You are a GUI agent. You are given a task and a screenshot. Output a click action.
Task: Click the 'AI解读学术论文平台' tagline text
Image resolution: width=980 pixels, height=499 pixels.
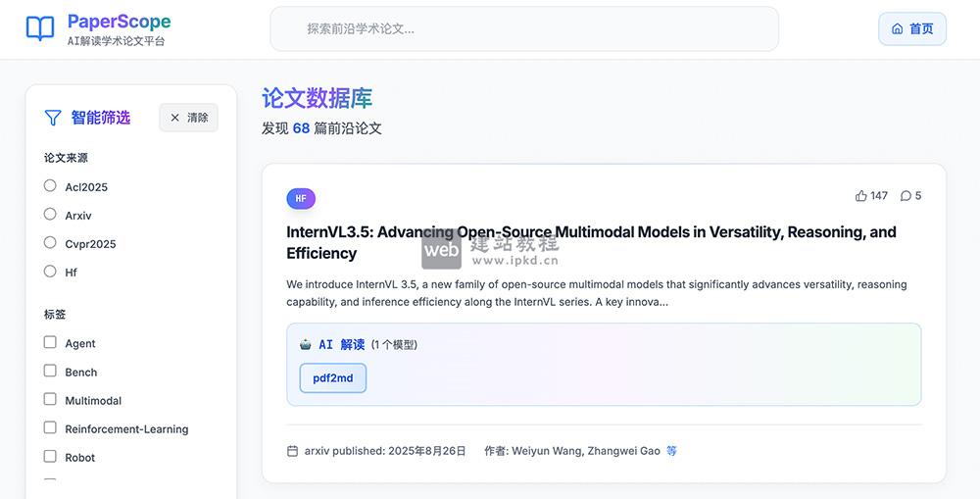[117, 41]
